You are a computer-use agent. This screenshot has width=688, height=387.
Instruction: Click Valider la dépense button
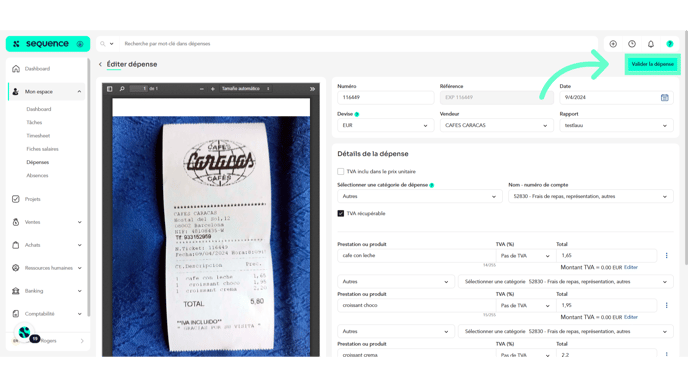click(652, 64)
